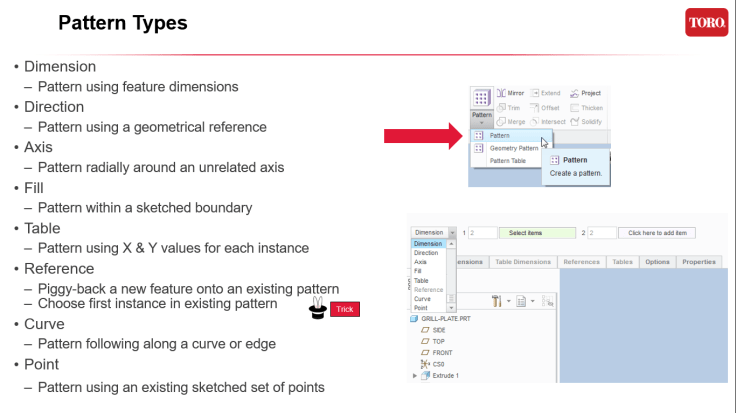Select the Mirror tool
The width and height of the screenshot is (736, 413).
[x=510, y=93]
